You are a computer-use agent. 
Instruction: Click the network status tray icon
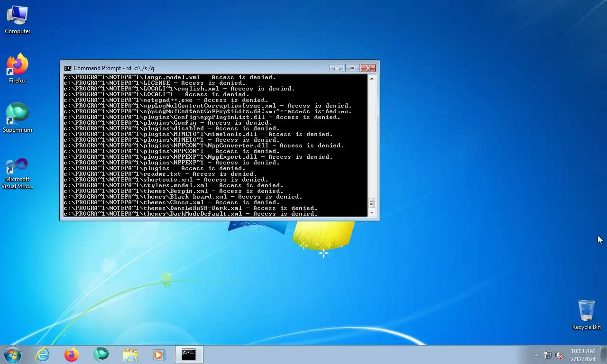(548, 355)
